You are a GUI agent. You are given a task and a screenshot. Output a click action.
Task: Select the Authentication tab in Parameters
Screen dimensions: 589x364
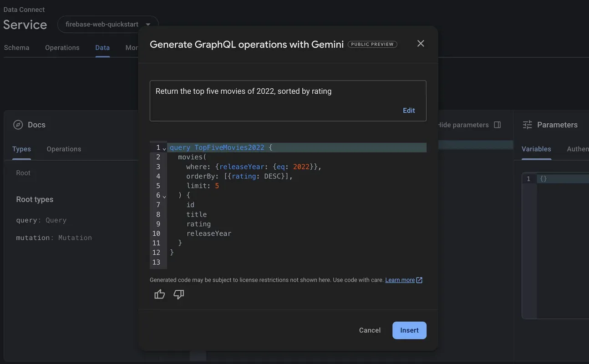(578, 149)
